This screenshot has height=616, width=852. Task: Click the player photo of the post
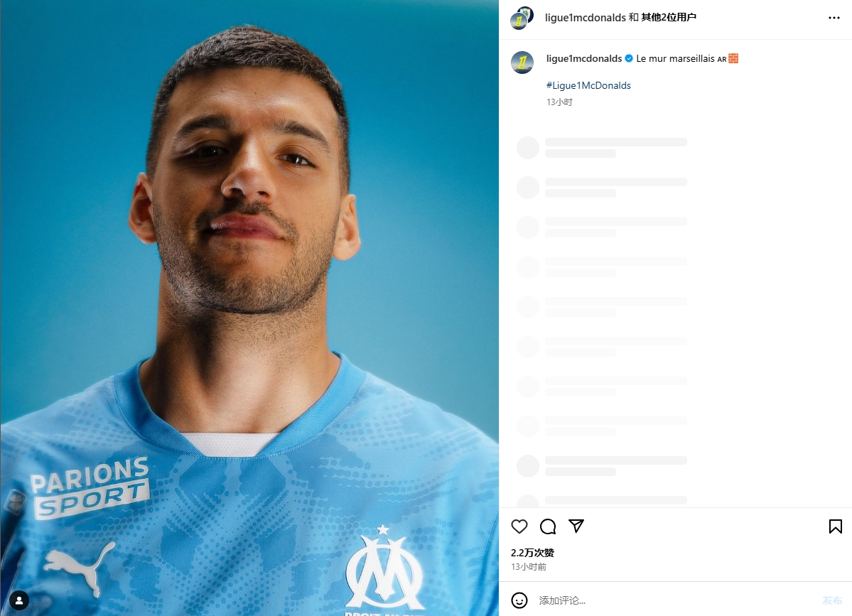tap(249, 308)
